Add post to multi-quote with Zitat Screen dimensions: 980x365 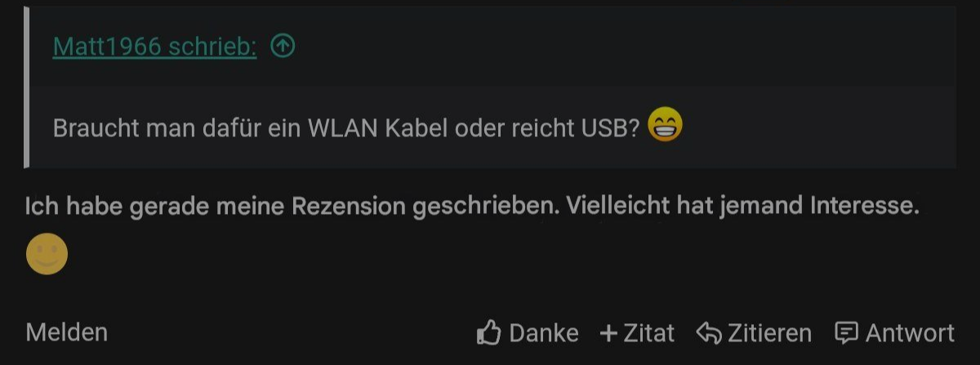click(x=648, y=333)
